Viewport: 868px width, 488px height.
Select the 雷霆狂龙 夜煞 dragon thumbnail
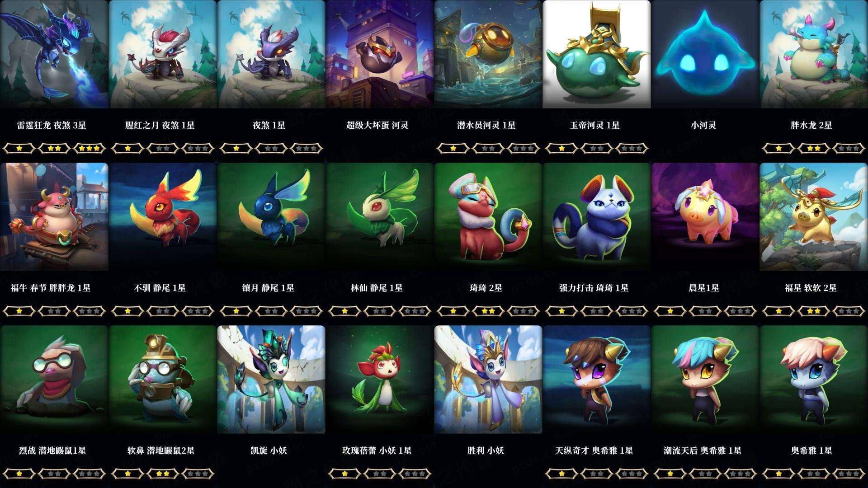54,54
